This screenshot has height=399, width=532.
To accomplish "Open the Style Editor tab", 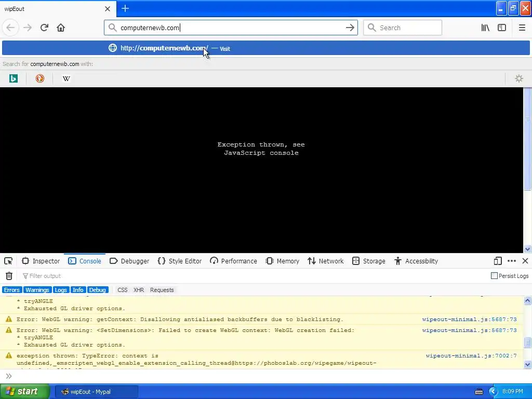I will tap(180, 261).
